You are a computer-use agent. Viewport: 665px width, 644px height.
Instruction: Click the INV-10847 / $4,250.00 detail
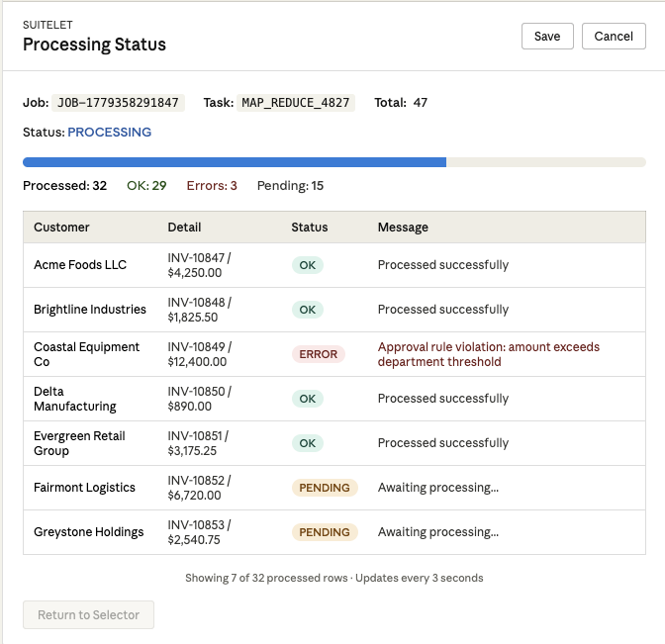tap(199, 265)
